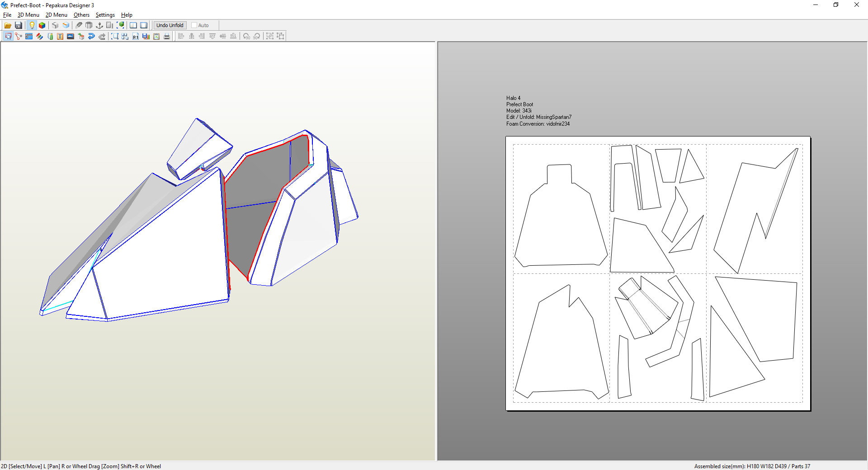
Task: Select the Edge Color pencils tool
Action: [x=39, y=36]
